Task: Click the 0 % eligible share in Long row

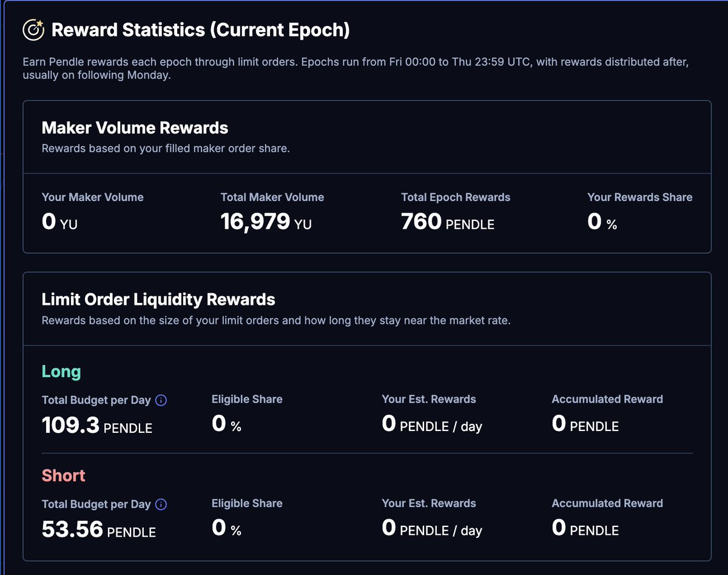Action: point(227,424)
